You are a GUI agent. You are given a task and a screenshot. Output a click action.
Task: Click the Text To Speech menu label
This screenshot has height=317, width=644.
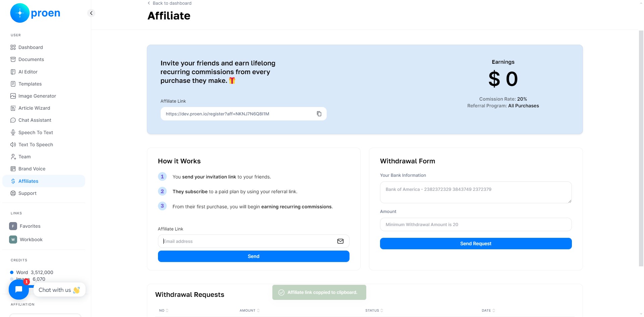36,145
